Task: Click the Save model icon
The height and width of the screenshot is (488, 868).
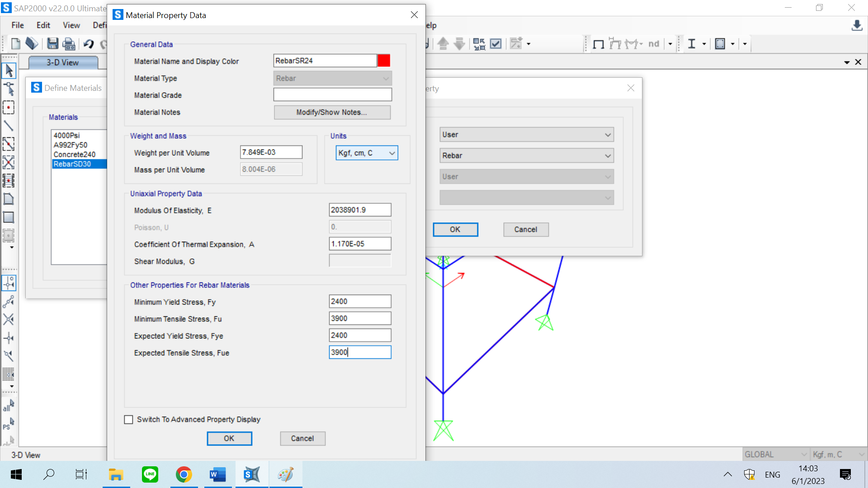Action: coord(52,44)
